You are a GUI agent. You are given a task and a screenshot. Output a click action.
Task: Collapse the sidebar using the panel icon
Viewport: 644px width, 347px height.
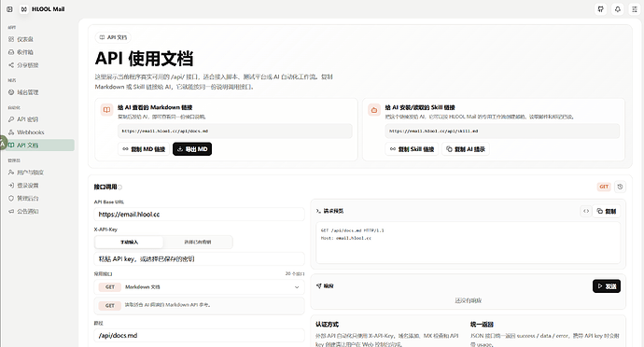click(9, 9)
